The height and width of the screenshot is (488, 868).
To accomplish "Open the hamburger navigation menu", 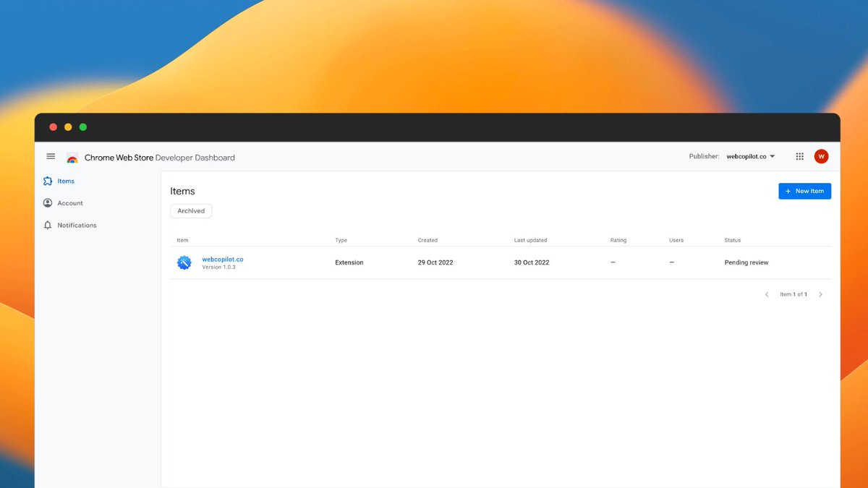I will [51, 156].
